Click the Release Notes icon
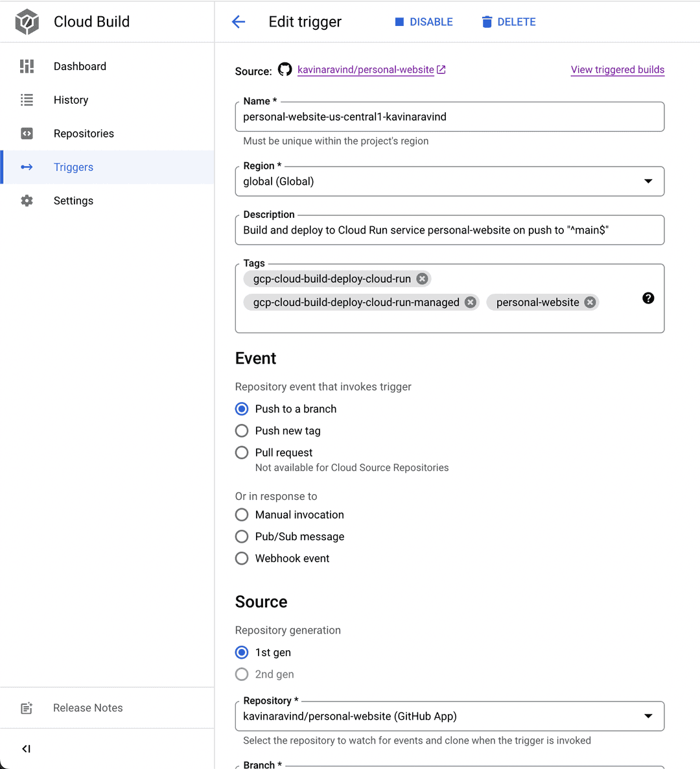 point(27,708)
